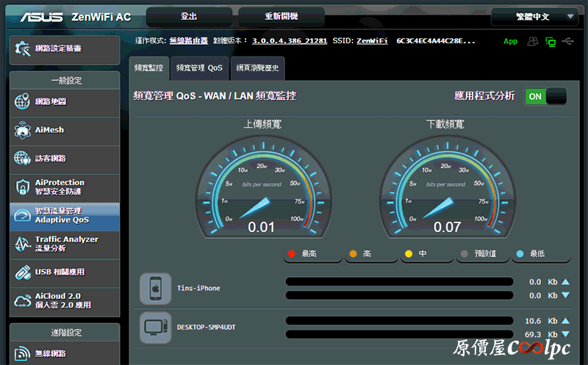Click the 6C3C4EC4A44C28E... SSID text
The height and width of the screenshot is (365, 588).
pyautogui.click(x=436, y=41)
